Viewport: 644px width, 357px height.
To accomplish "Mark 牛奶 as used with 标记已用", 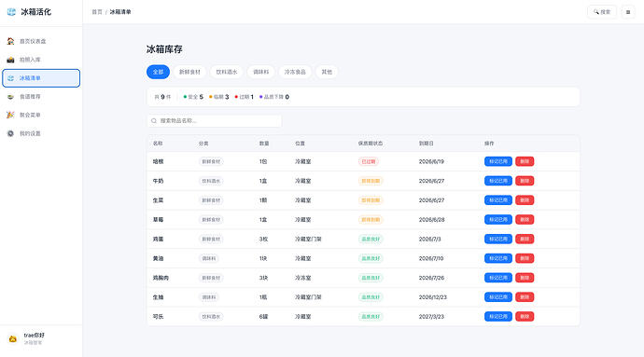I will pos(498,181).
